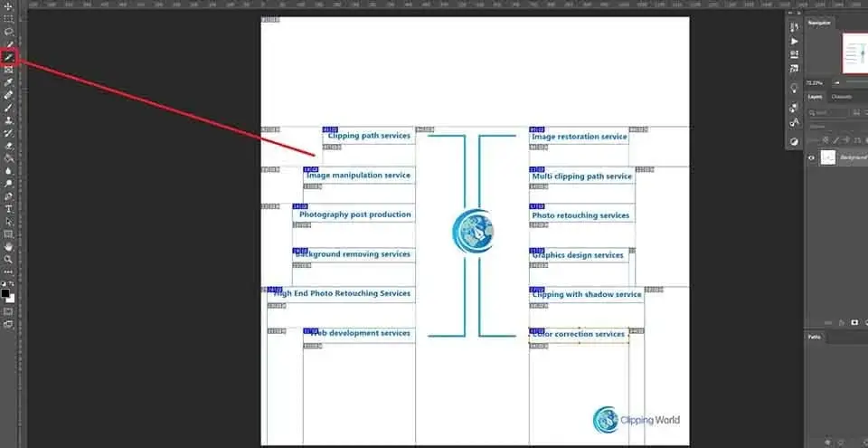Image resolution: width=868 pixels, height=448 pixels.
Task: Select the Blur tool
Action: click(8, 171)
